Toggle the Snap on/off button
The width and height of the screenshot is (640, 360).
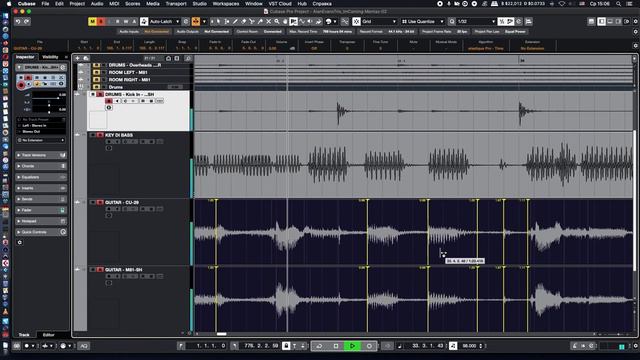point(356,22)
